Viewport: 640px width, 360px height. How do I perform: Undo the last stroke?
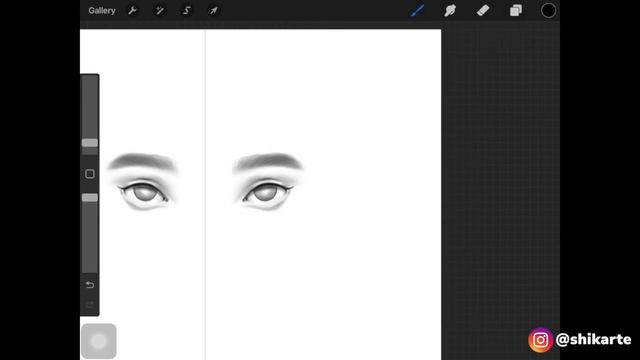90,285
